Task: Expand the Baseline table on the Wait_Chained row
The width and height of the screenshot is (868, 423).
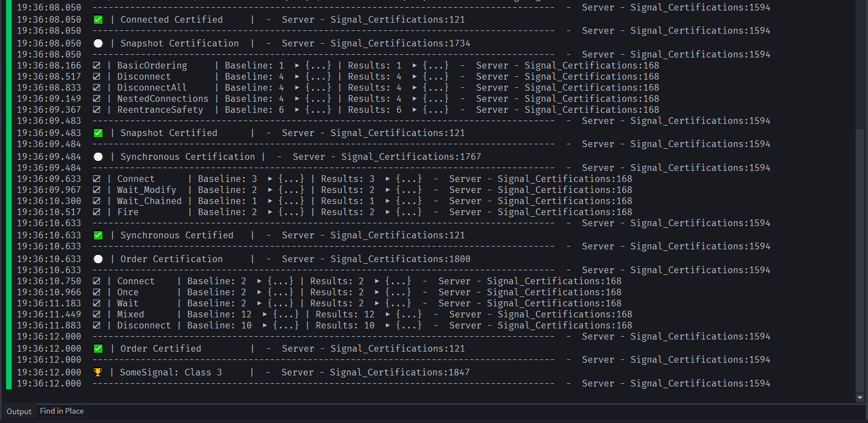Action: tap(270, 201)
